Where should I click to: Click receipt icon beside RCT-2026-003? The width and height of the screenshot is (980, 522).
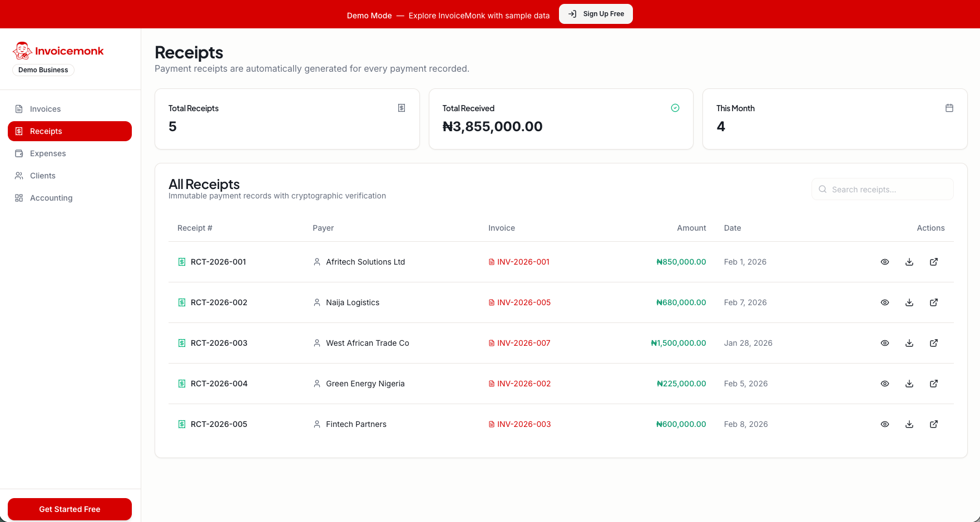click(182, 343)
